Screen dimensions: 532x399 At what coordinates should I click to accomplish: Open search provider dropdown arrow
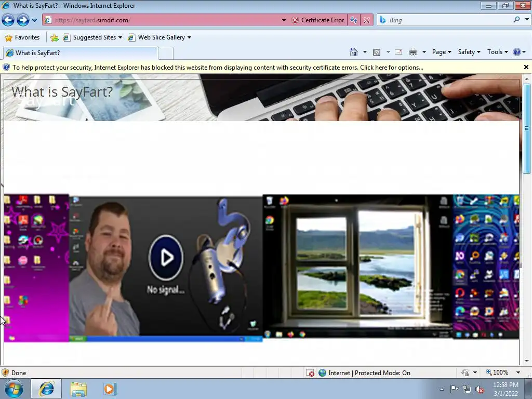coord(527,20)
